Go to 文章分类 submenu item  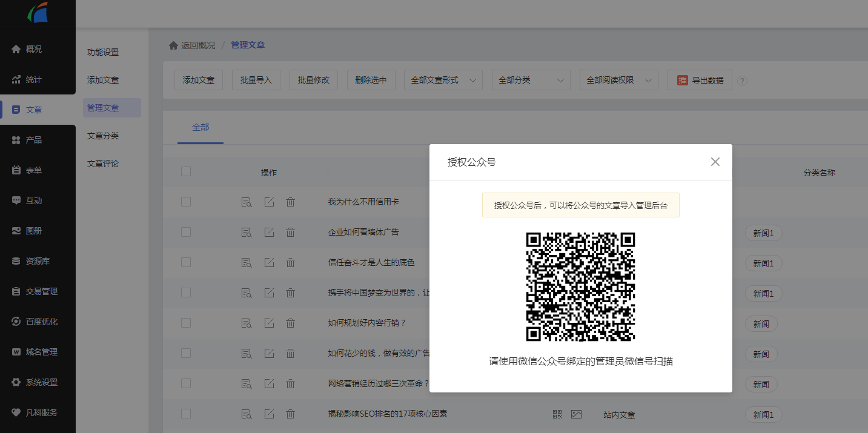coord(103,136)
